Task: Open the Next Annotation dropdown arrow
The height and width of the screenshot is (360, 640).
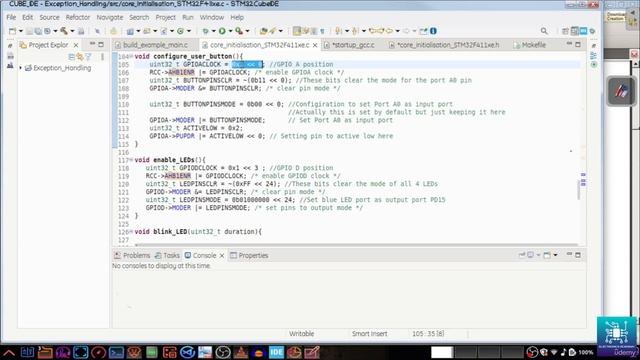Action: (x=347, y=31)
